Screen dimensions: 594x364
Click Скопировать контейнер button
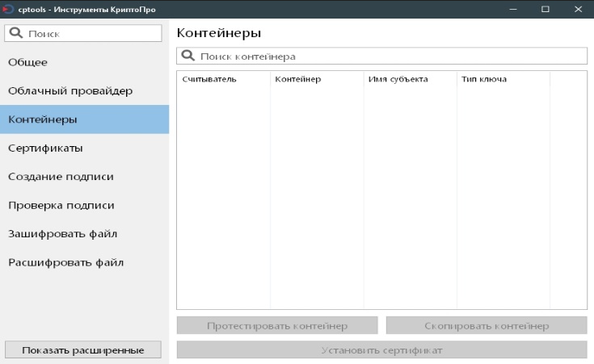pyautogui.click(x=487, y=326)
